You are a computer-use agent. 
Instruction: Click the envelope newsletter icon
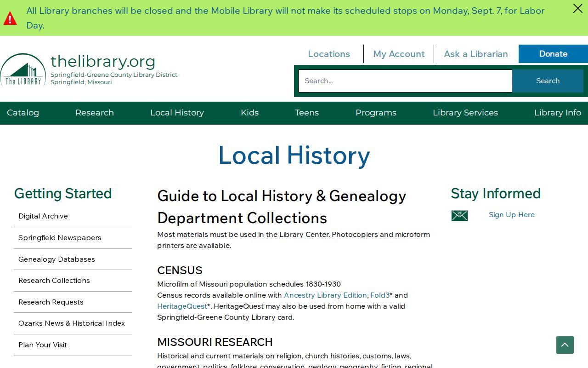tap(459, 215)
